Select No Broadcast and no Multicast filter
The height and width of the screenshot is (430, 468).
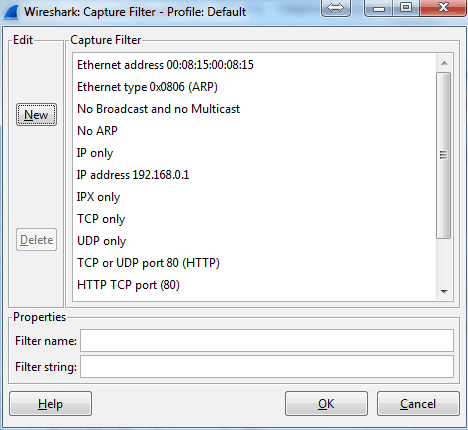254,109
